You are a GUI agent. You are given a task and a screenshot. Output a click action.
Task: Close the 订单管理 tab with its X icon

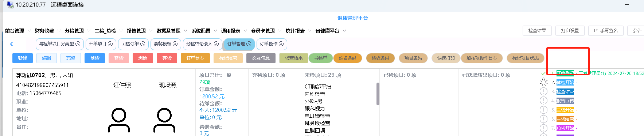249,44
